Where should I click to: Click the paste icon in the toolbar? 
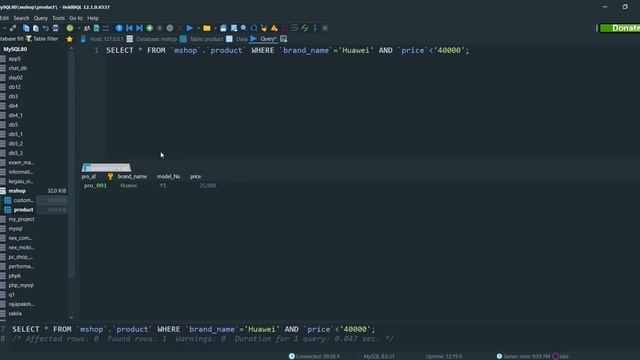click(36, 28)
